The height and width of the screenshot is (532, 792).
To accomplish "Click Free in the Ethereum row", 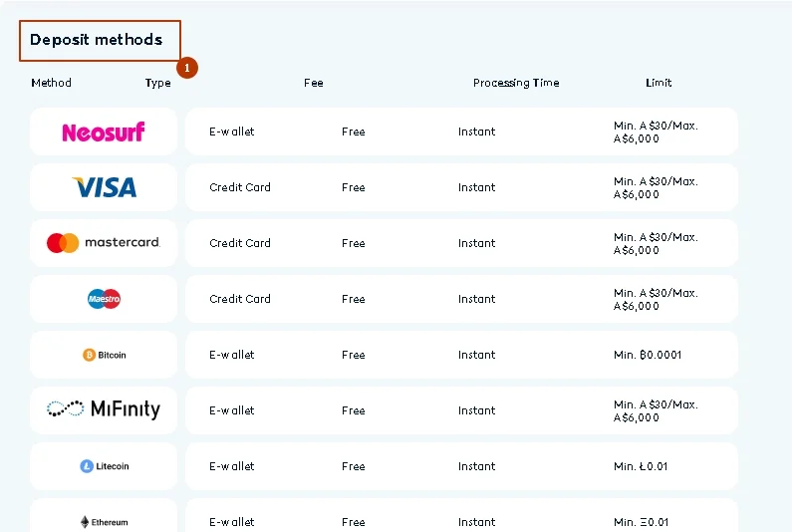I will pos(353,522).
